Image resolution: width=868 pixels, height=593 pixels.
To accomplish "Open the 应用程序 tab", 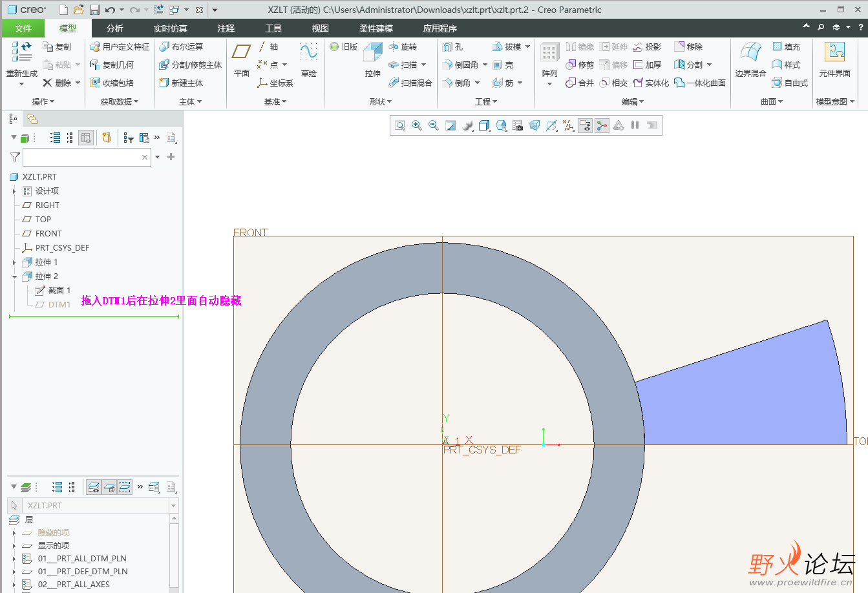I will tap(440, 28).
